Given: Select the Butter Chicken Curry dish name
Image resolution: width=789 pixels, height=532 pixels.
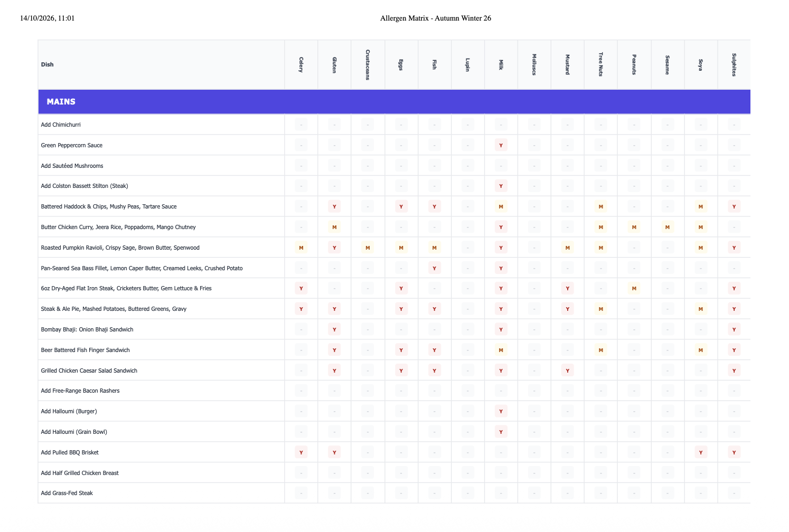Looking at the screenshot, I should 118,227.
